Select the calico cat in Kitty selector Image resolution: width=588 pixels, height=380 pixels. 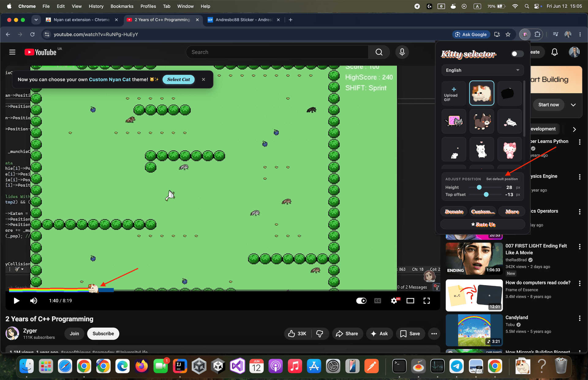click(482, 93)
